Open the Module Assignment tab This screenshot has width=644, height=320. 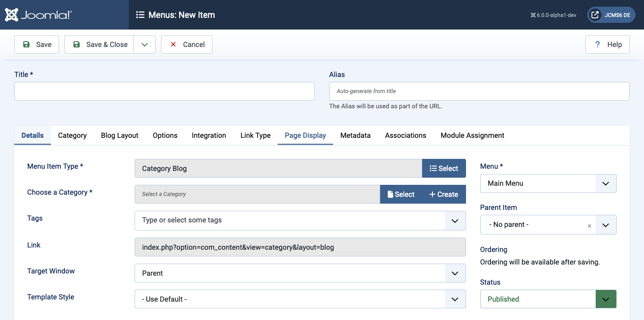tap(472, 135)
